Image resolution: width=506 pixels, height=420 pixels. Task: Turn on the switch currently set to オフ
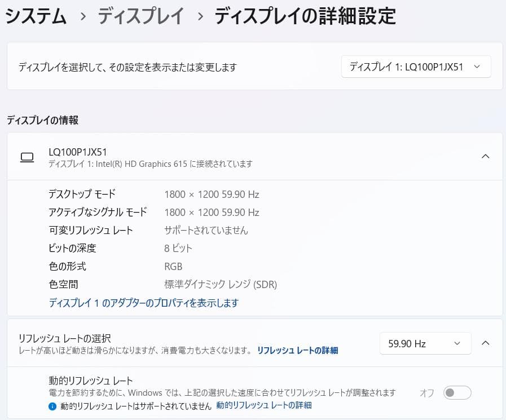(458, 392)
